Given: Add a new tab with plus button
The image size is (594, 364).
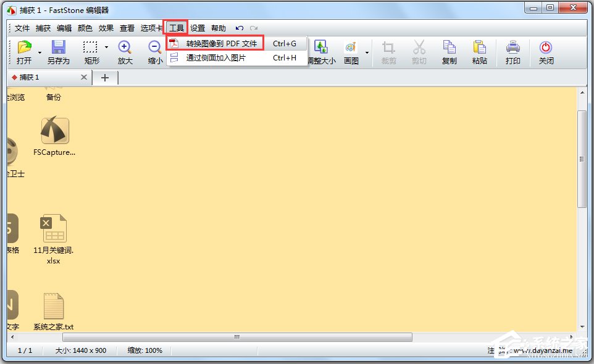Looking at the screenshot, I should pos(105,78).
